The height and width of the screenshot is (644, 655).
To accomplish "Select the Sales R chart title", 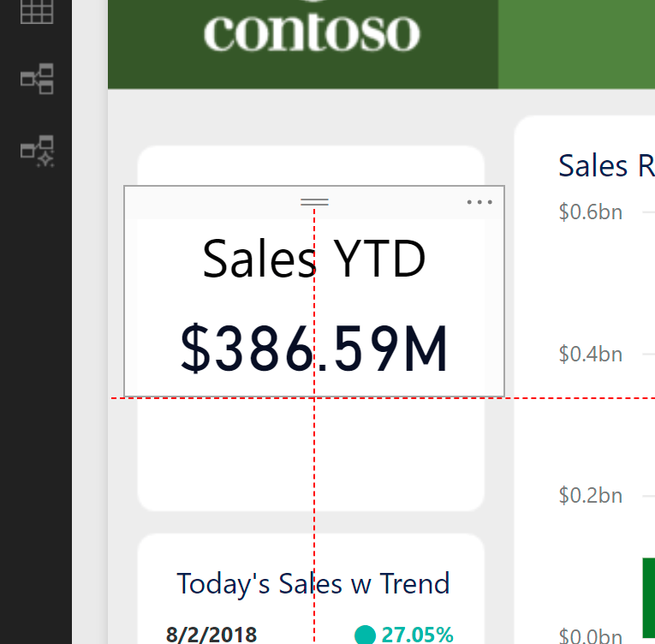I will (x=606, y=166).
